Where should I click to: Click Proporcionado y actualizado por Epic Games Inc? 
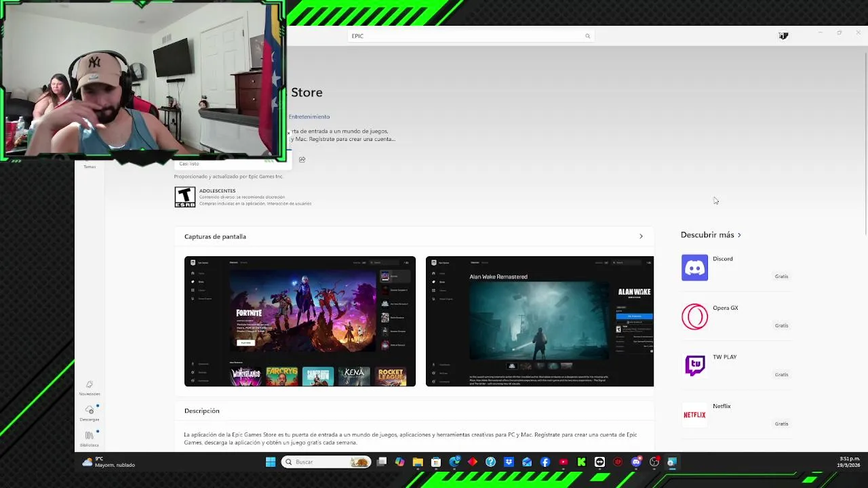click(x=229, y=176)
